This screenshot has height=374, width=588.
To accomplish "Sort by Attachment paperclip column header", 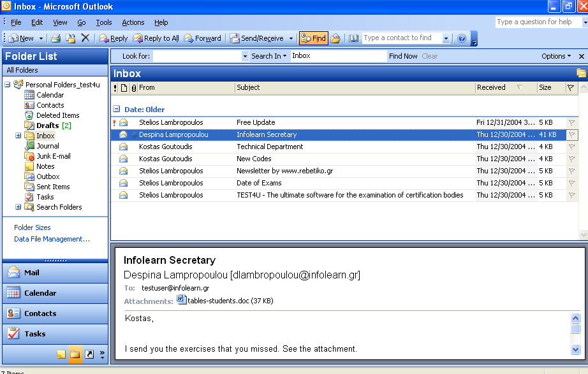I will (x=133, y=88).
